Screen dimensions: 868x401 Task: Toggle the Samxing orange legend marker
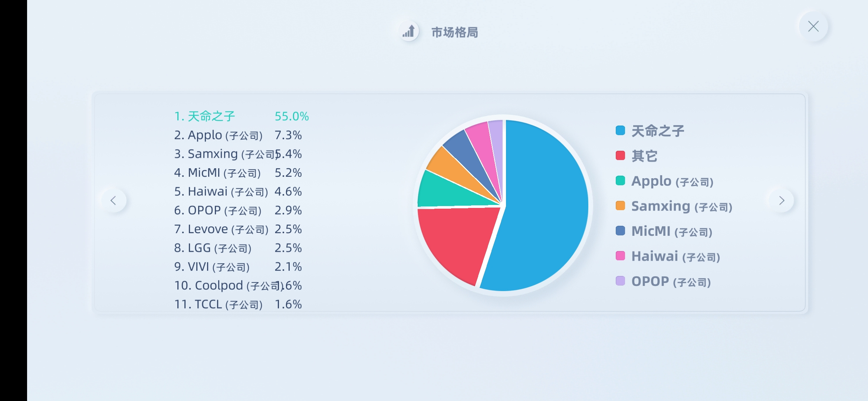620,205
